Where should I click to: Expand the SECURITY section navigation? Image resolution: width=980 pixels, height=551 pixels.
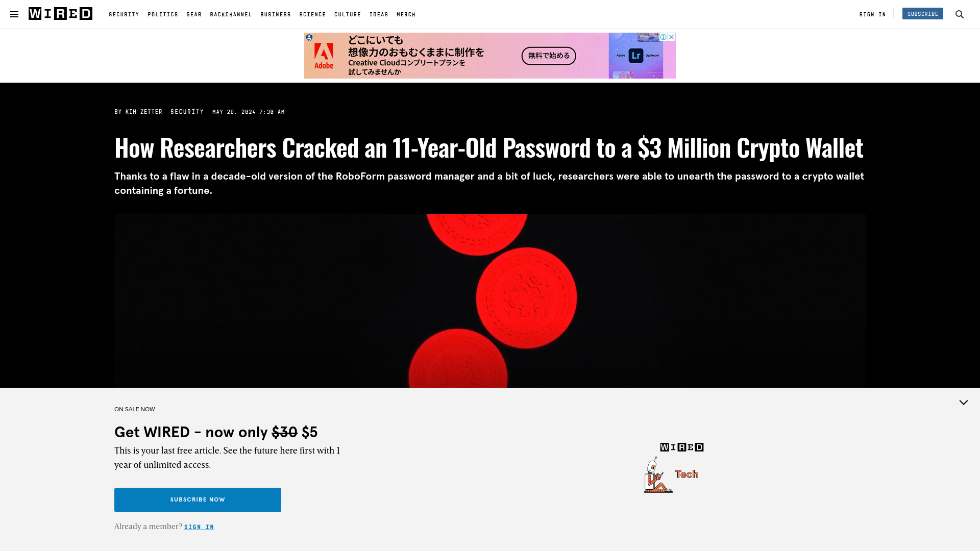[x=124, y=13]
